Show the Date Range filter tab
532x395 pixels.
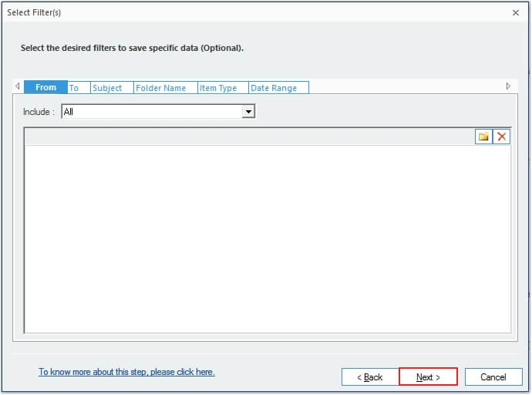[x=278, y=88]
